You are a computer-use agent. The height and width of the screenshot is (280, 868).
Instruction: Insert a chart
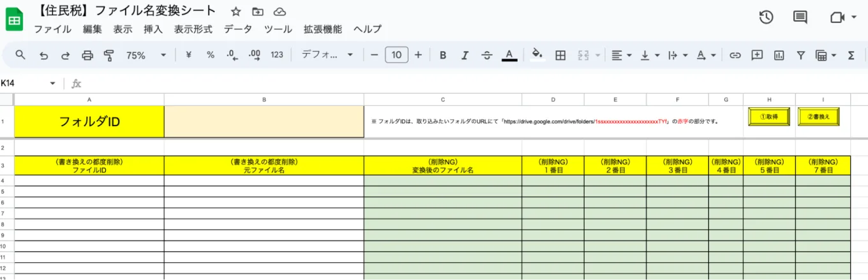tap(779, 55)
